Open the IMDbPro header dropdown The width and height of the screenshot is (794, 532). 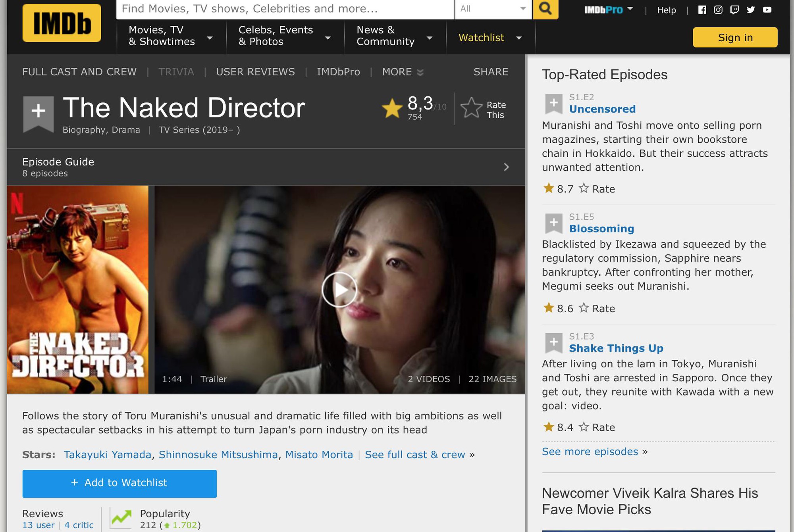point(609,10)
